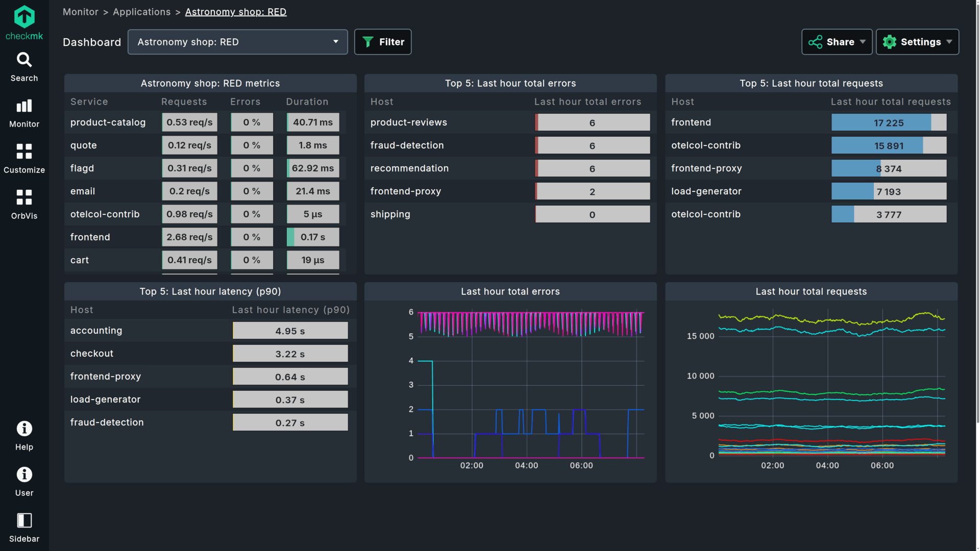Open the Search panel in the sidebar

[24, 66]
